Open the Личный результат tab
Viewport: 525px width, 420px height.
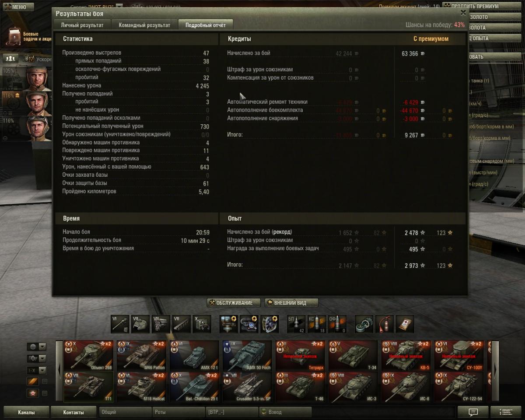tap(82, 25)
